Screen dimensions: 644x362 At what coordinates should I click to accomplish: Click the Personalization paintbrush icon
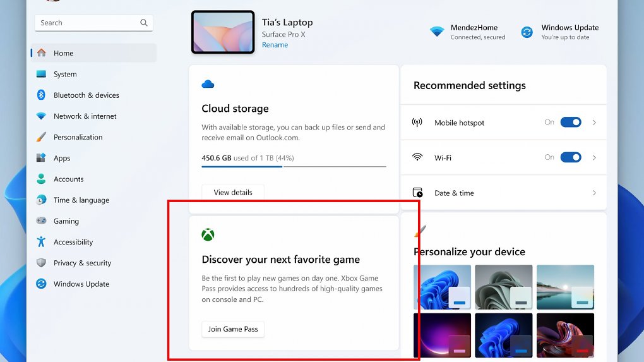(x=41, y=137)
